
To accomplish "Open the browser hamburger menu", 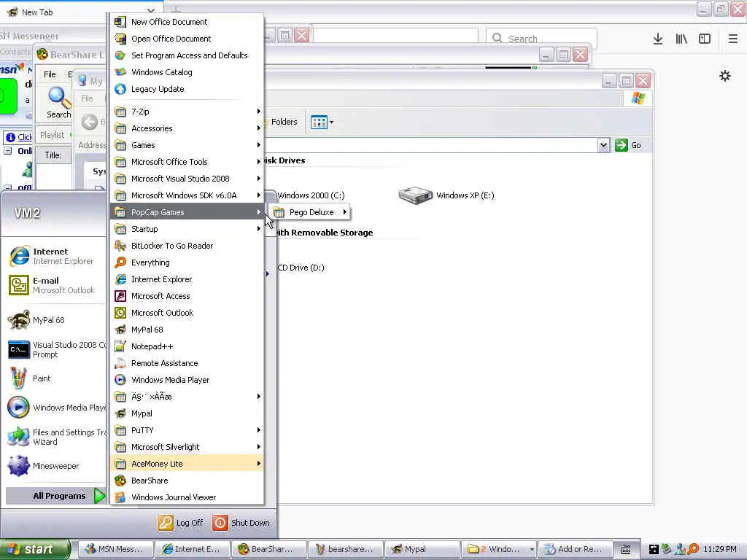I will click(x=733, y=39).
